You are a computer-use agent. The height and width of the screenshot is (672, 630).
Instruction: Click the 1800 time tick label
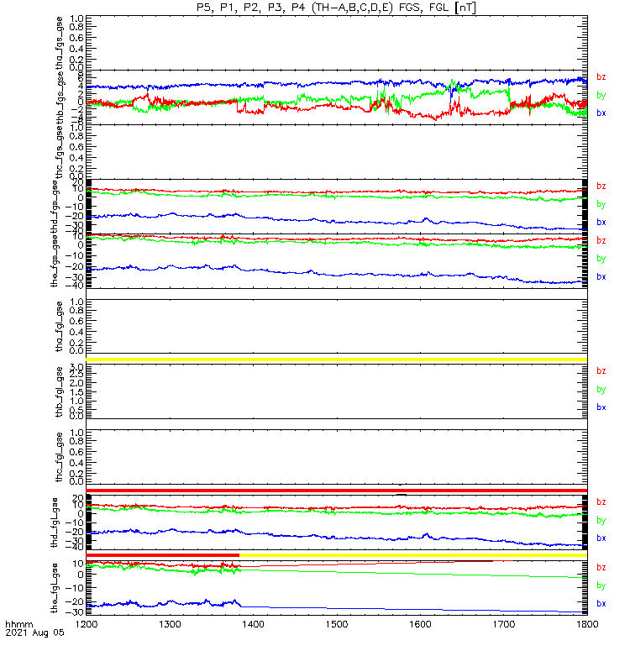click(x=587, y=624)
